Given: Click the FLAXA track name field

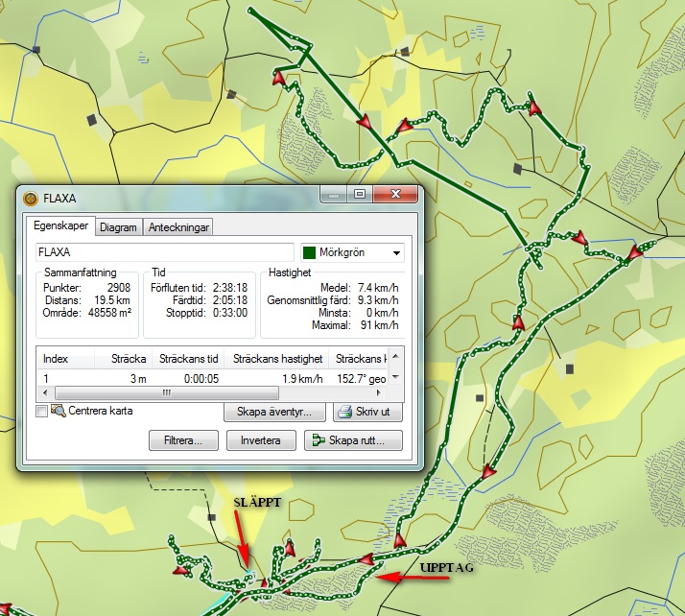Looking at the screenshot, I should 163,253.
